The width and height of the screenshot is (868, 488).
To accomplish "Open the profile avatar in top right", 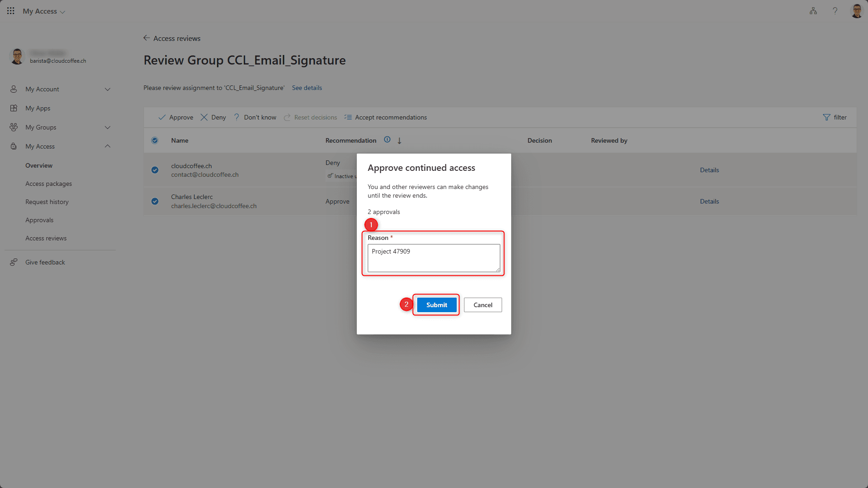I will pyautogui.click(x=856, y=11).
